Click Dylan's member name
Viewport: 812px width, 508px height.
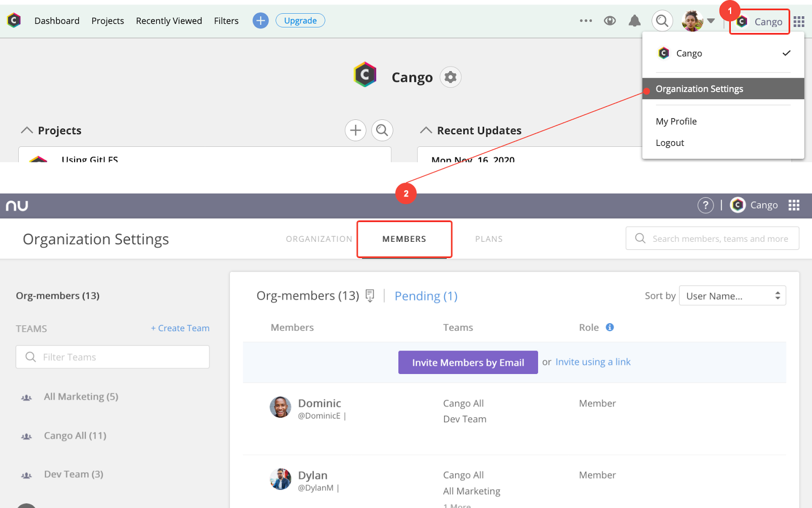(x=313, y=475)
